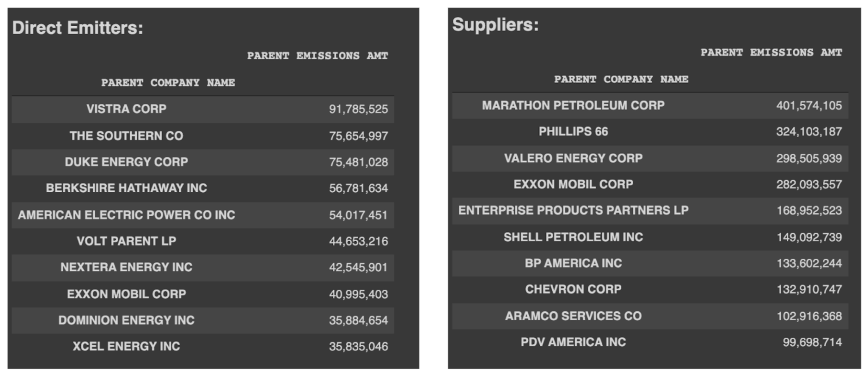Click the BERKSHIRE HATHAWAY INC row
The height and width of the screenshot is (375, 868).
(x=203, y=188)
